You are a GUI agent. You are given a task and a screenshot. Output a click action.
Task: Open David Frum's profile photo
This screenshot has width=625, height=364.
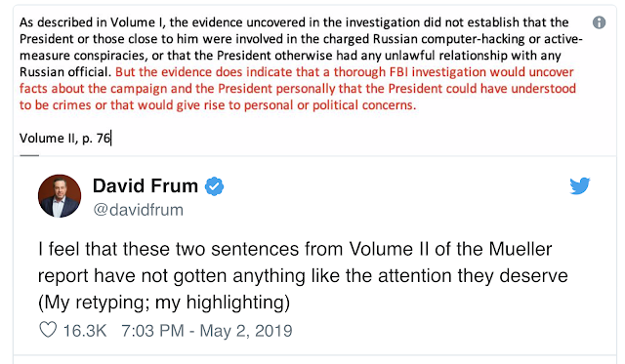click(60, 196)
